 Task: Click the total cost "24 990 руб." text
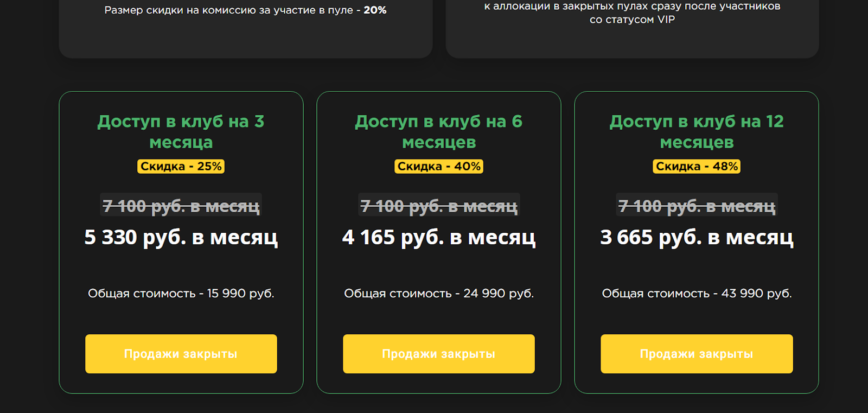click(x=498, y=294)
